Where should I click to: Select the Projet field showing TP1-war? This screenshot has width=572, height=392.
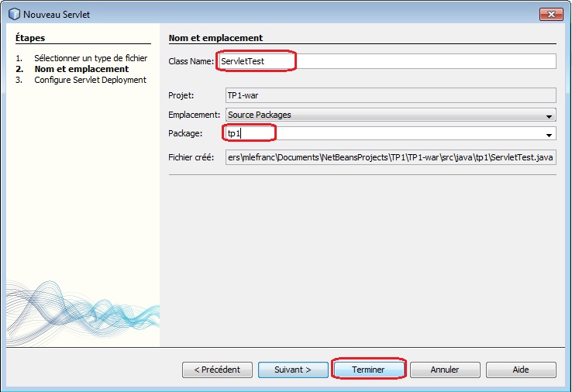pyautogui.click(x=390, y=96)
